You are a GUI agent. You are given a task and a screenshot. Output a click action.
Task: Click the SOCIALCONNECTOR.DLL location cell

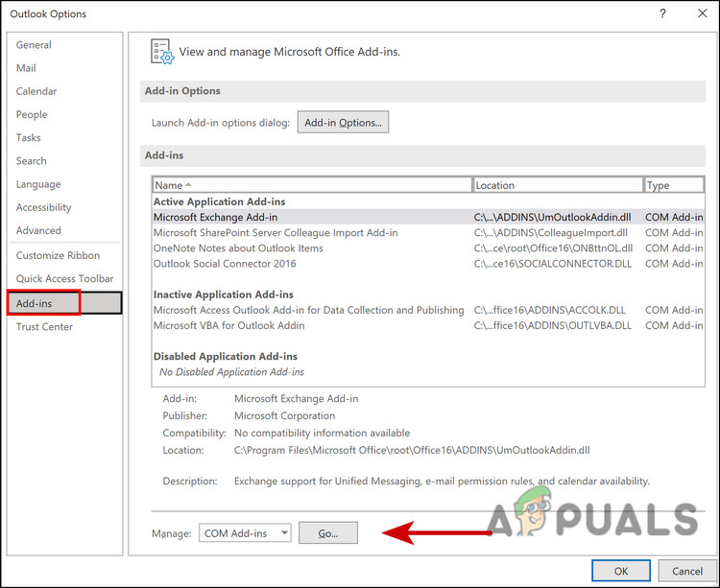coord(553,264)
